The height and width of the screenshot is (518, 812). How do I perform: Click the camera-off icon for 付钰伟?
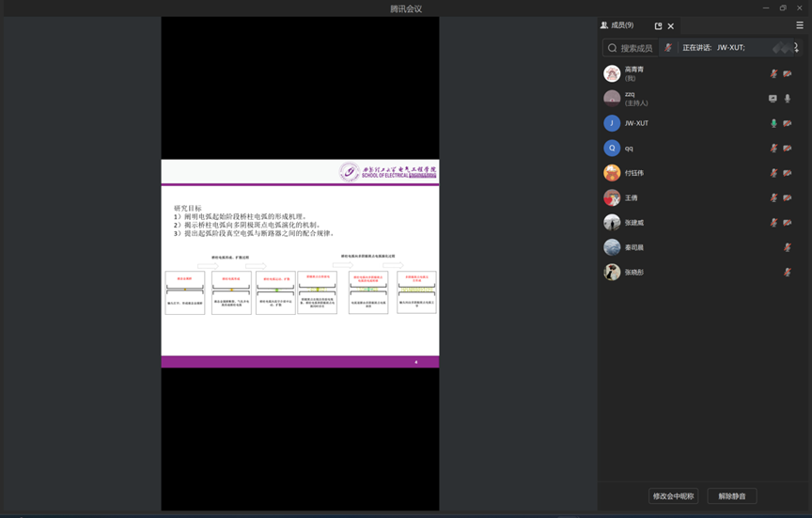[788, 173]
